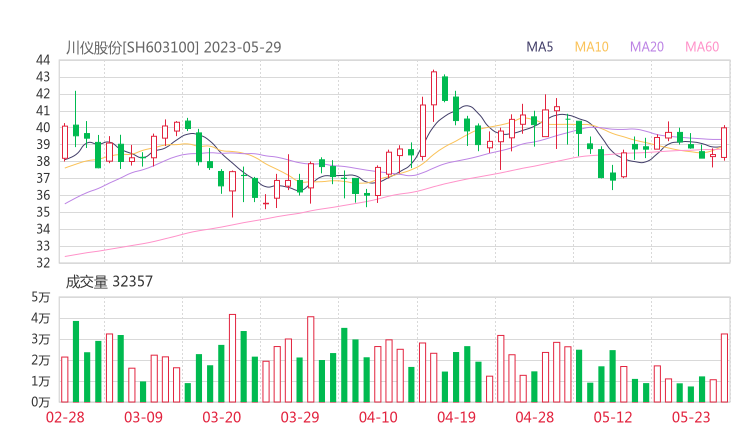Click the 1万 volume axis label
This screenshot has width=740, height=440.
pyautogui.click(x=41, y=381)
